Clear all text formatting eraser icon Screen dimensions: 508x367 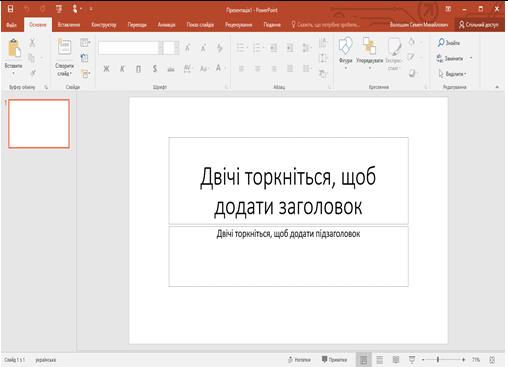tap(220, 48)
